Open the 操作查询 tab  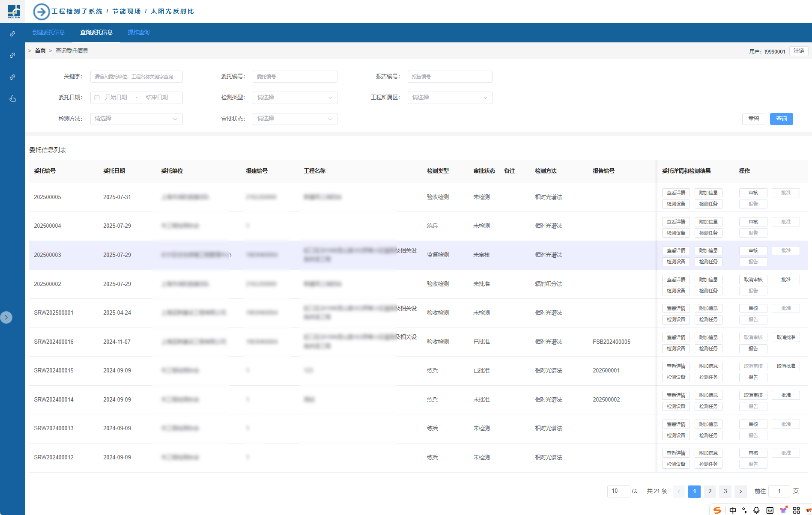pyautogui.click(x=138, y=33)
